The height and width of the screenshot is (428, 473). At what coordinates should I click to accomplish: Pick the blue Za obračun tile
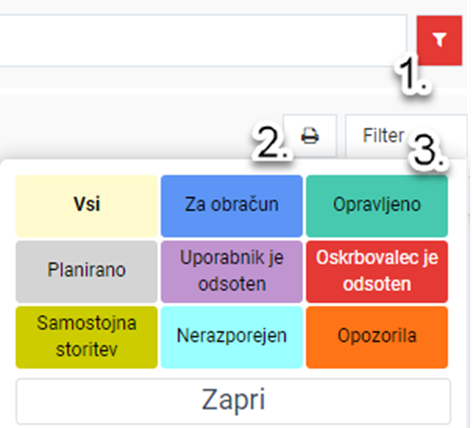[x=232, y=206]
